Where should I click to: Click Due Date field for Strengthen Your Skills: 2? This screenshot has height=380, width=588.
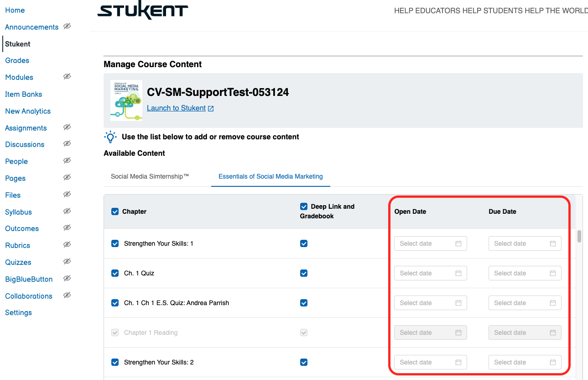point(525,362)
